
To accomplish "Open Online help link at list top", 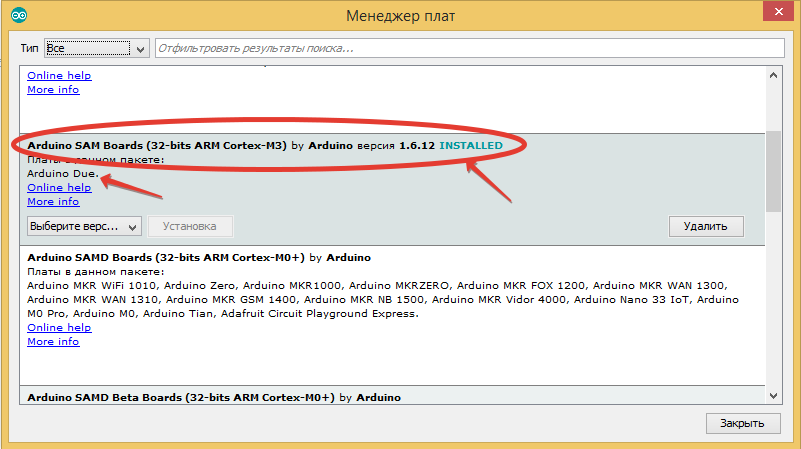I will pyautogui.click(x=59, y=76).
